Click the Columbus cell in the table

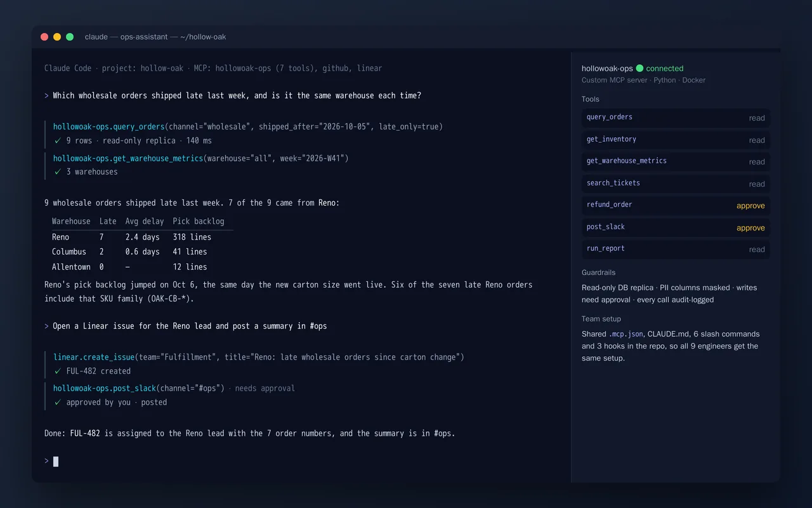(69, 252)
